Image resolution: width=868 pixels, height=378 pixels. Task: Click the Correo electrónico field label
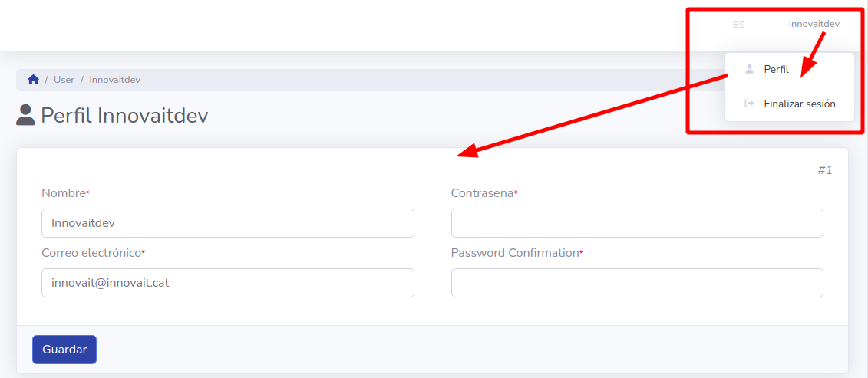(x=91, y=253)
